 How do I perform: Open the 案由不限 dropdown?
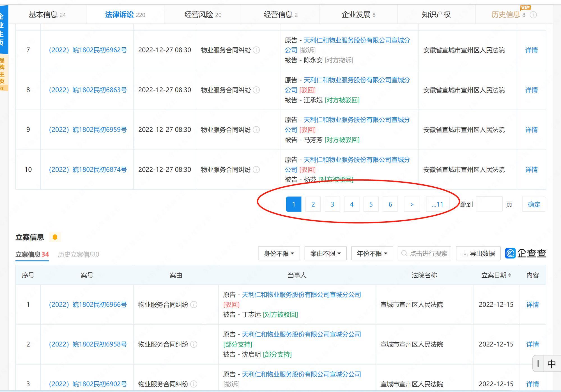[325, 254]
